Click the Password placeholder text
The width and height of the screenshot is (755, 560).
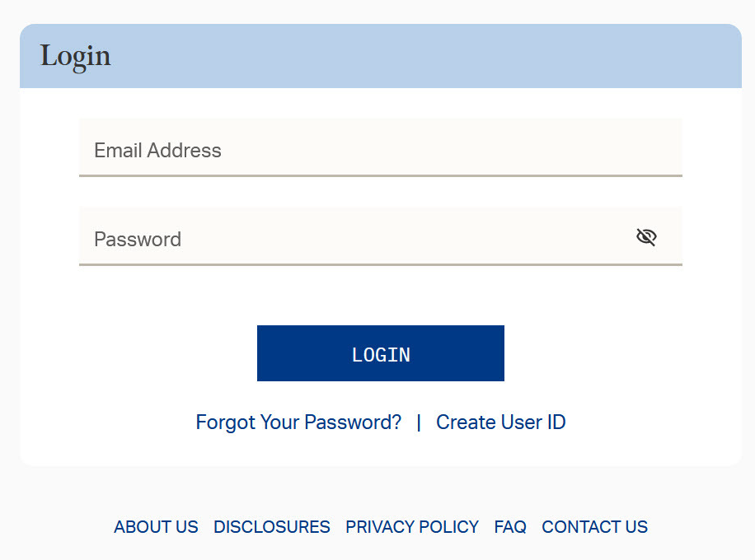[x=138, y=240]
